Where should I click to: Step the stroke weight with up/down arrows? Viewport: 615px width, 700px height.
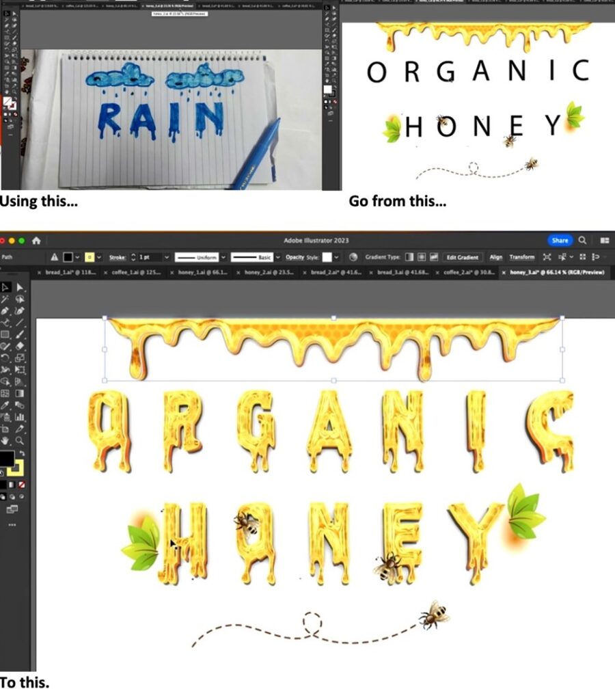[x=133, y=257]
